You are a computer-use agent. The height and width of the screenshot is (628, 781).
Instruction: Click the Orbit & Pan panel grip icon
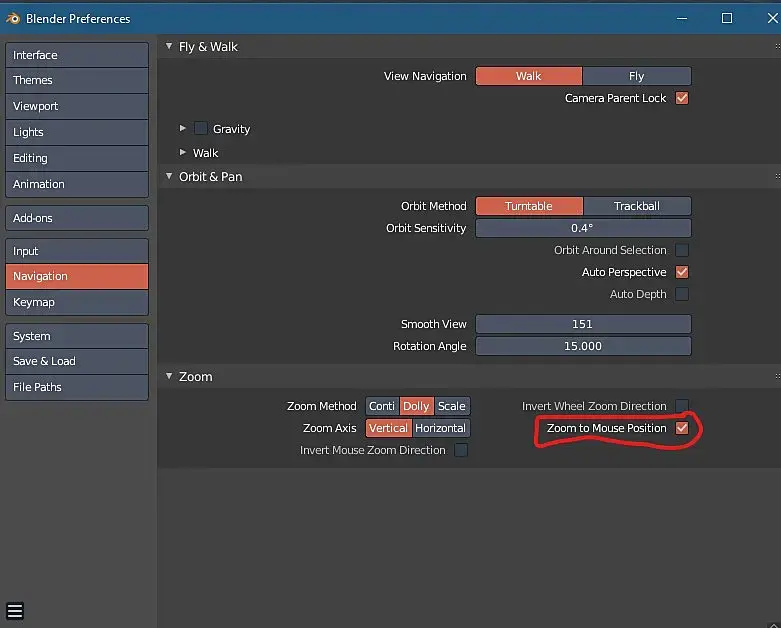tap(777, 176)
